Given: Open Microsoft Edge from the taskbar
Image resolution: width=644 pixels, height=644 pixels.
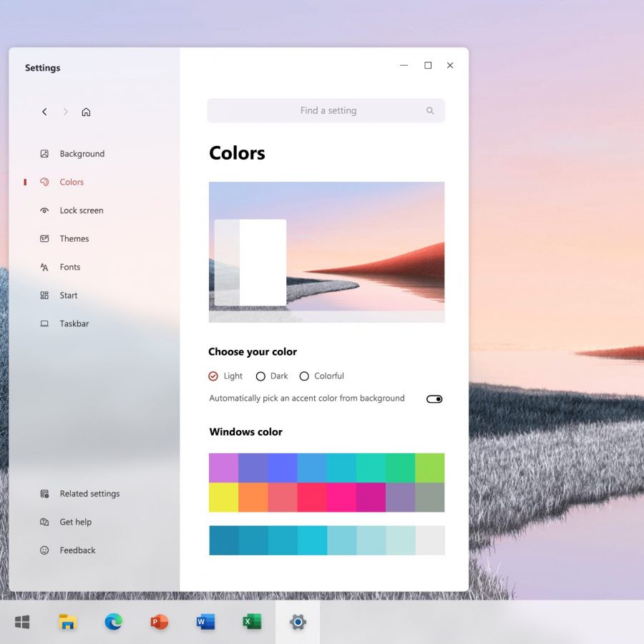Looking at the screenshot, I should (x=113, y=622).
